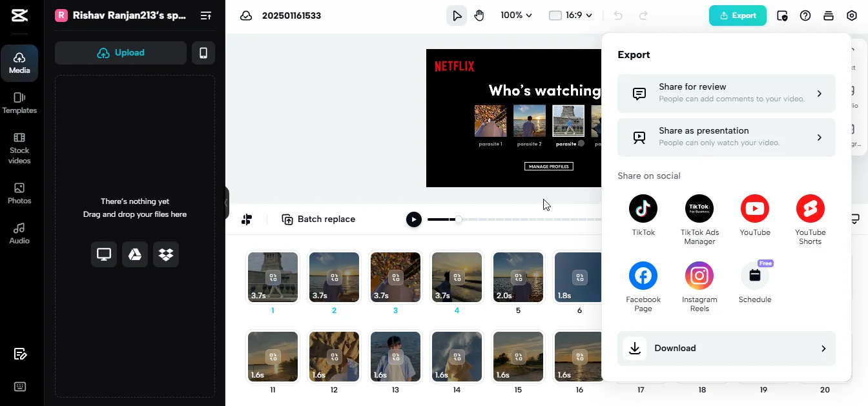Viewport: 868px width, 406px height.
Task: Open the Templates panel
Action: coord(19,103)
